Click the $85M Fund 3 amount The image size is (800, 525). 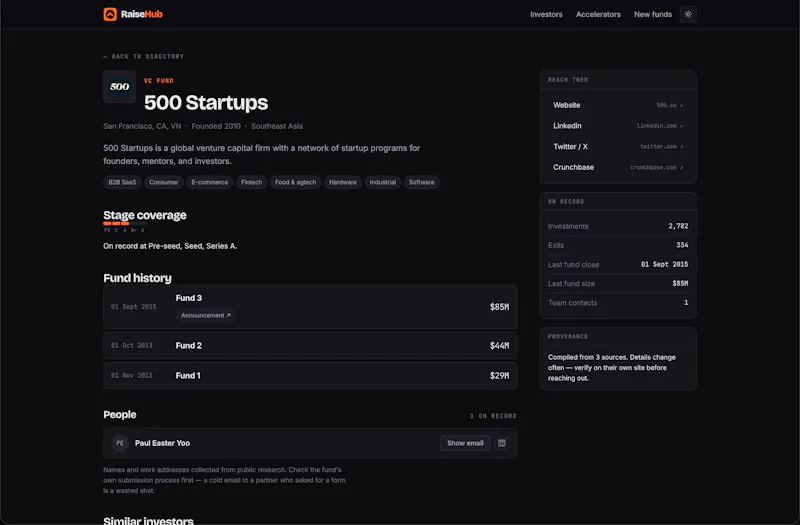499,307
